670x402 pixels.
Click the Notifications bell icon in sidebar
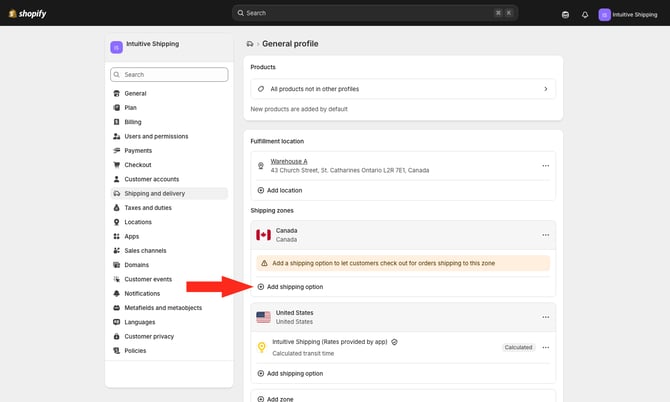[x=117, y=293]
